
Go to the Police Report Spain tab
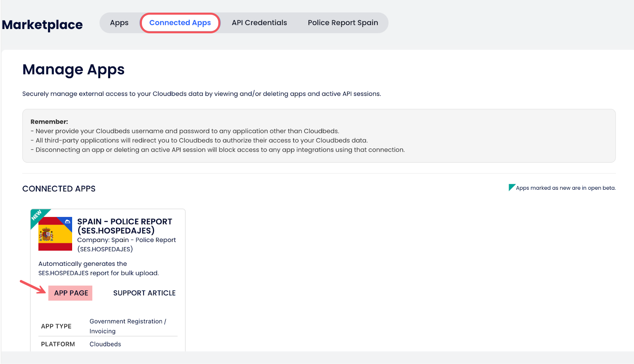pyautogui.click(x=343, y=23)
